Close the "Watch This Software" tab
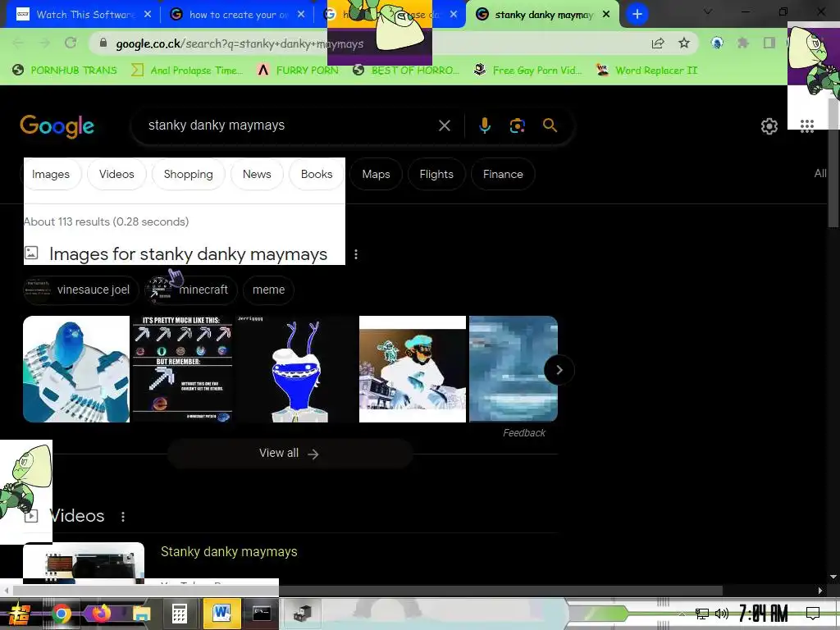 [x=148, y=15]
